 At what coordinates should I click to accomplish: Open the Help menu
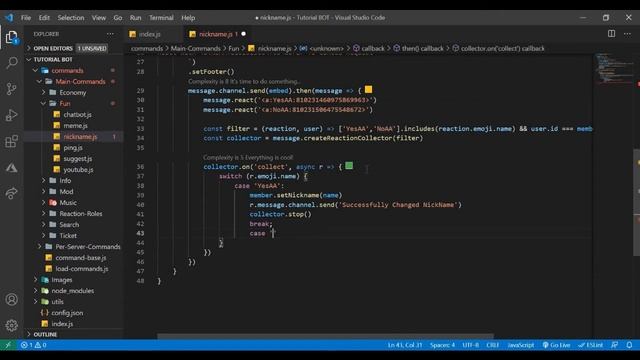tap(188, 18)
